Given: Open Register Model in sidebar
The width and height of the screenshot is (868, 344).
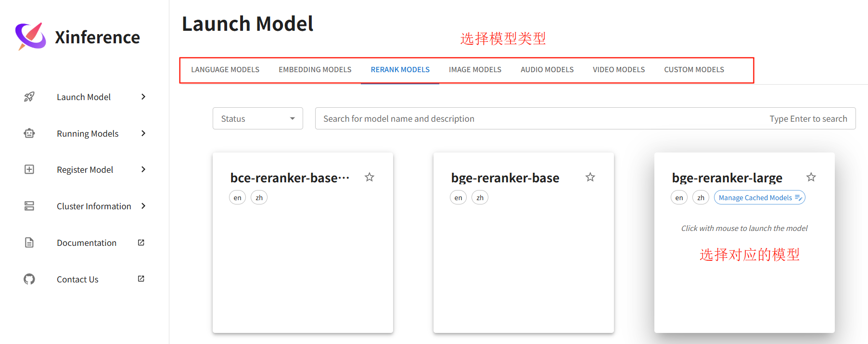Looking at the screenshot, I should pyautogui.click(x=84, y=169).
